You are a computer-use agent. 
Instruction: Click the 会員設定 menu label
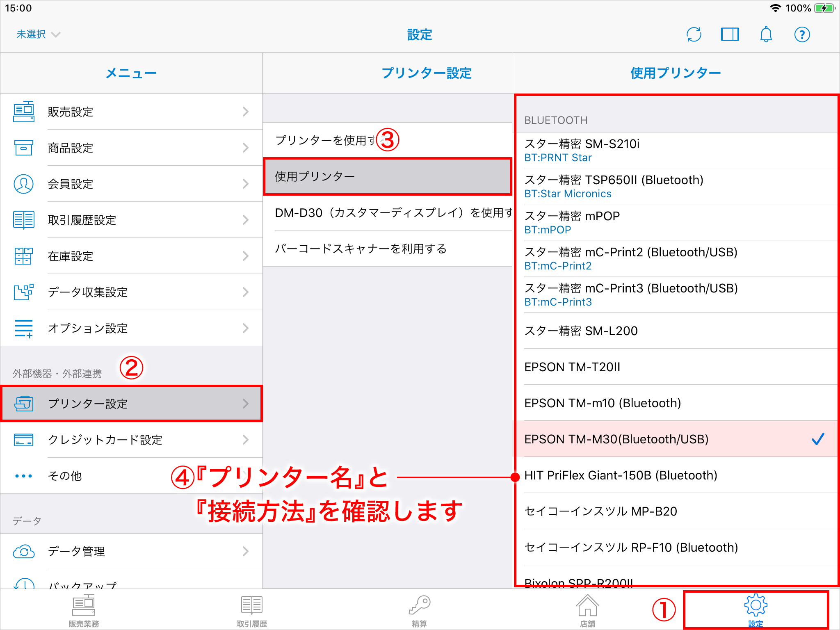pyautogui.click(x=71, y=184)
